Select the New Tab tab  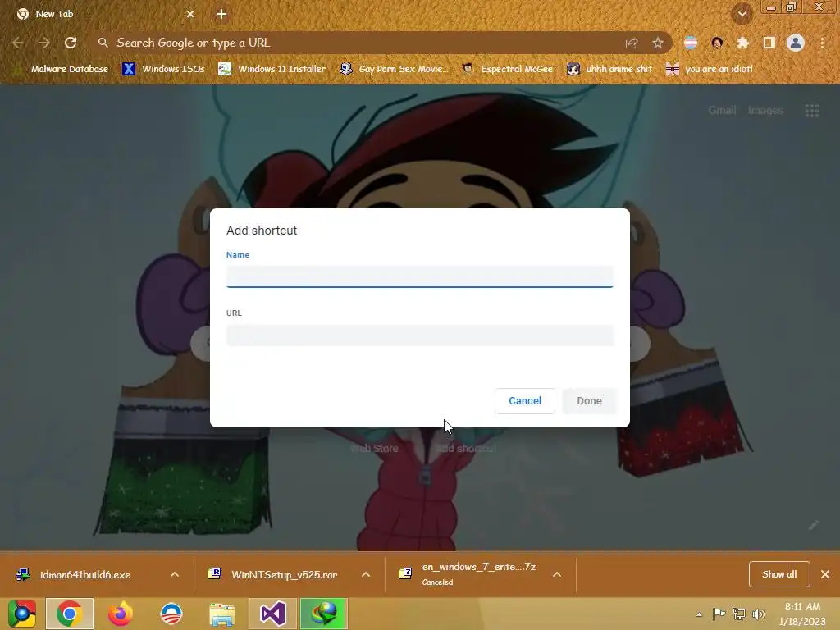click(x=102, y=14)
